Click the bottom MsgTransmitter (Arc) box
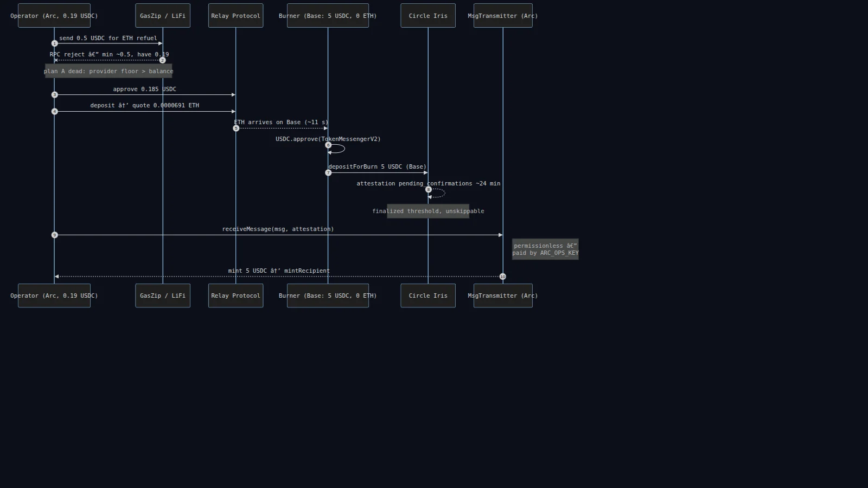The image size is (868, 488). 503,296
